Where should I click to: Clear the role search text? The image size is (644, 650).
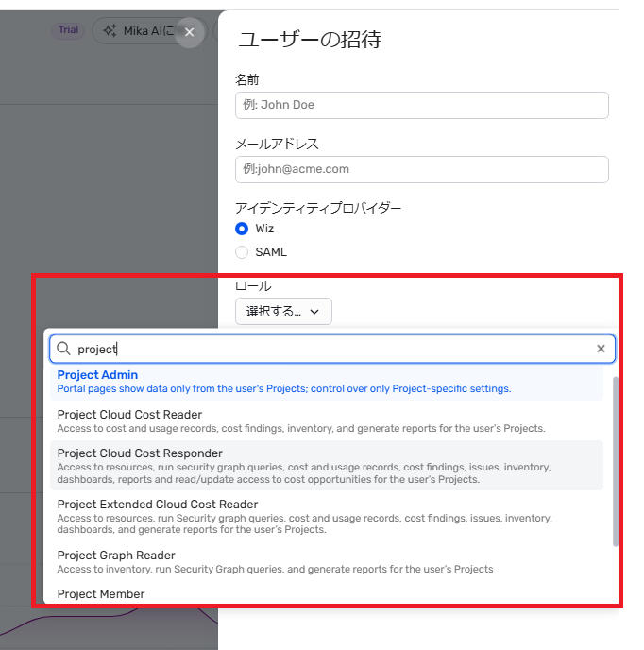pos(601,349)
